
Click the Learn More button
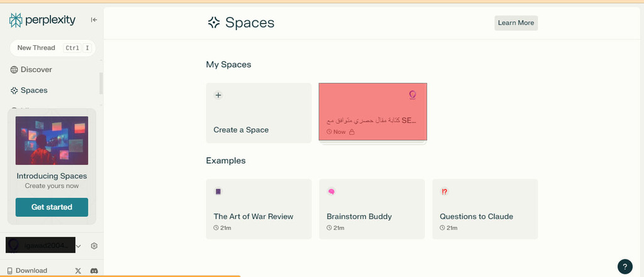[516, 23]
